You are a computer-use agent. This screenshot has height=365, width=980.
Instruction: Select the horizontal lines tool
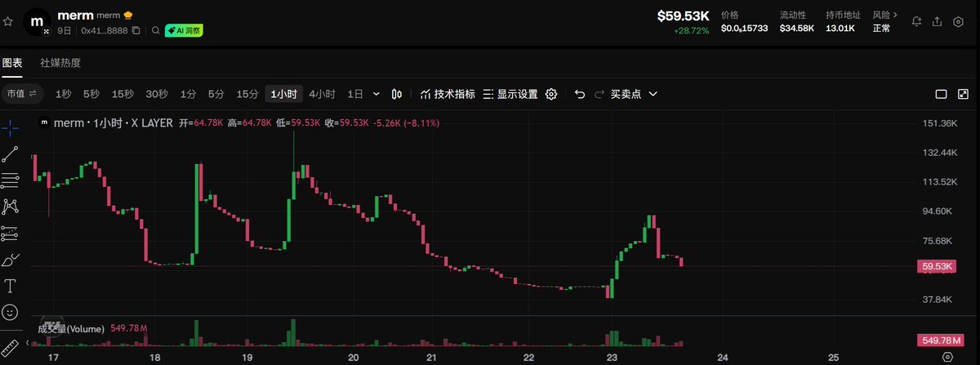pyautogui.click(x=10, y=180)
